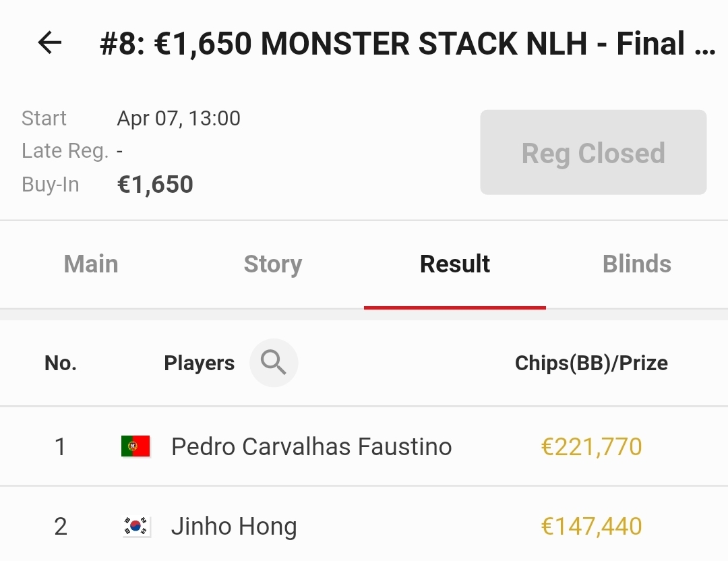Click the No. column header
This screenshot has height=561, width=728.
pos(61,363)
